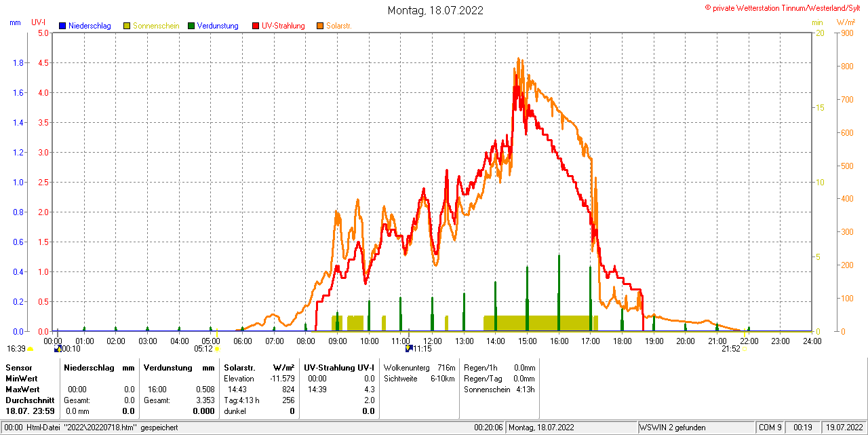The image size is (868, 435).
Task: Click the UV-Strahlung UV-I column header
Action: (x=339, y=367)
